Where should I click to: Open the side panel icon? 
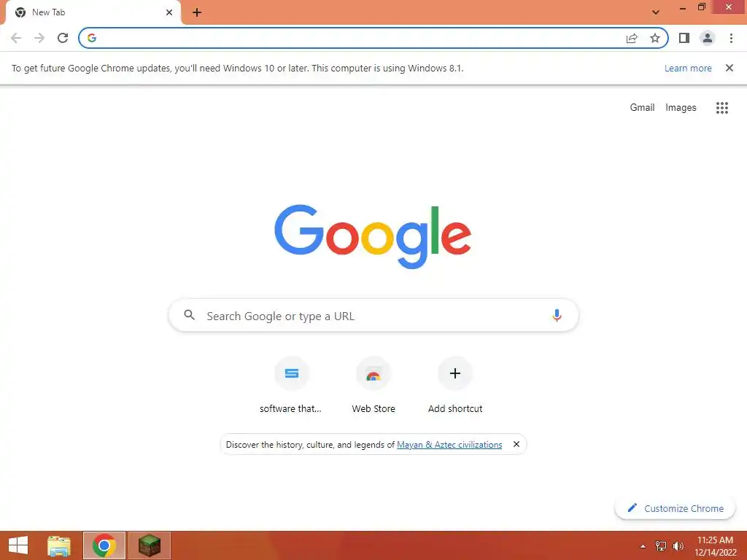pos(684,38)
